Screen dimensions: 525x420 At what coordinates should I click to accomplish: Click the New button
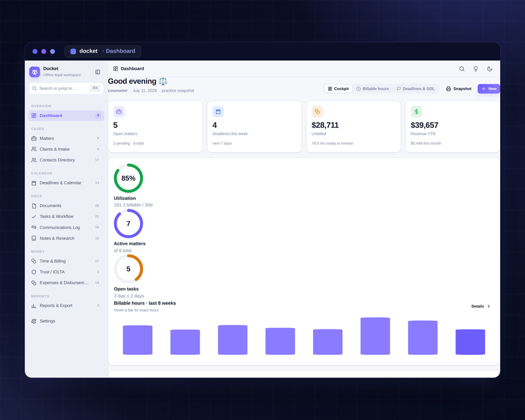point(489,89)
